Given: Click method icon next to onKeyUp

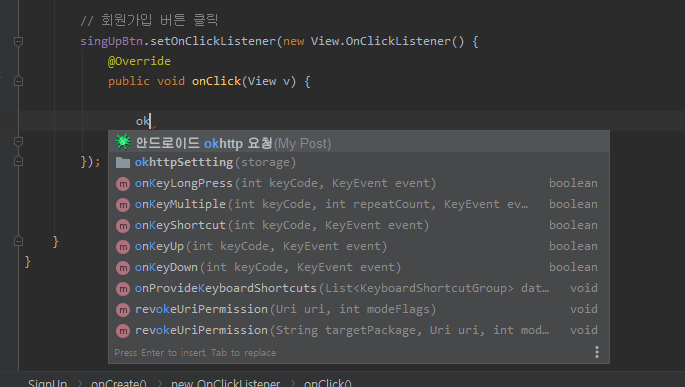Looking at the screenshot, I should (x=123, y=247).
